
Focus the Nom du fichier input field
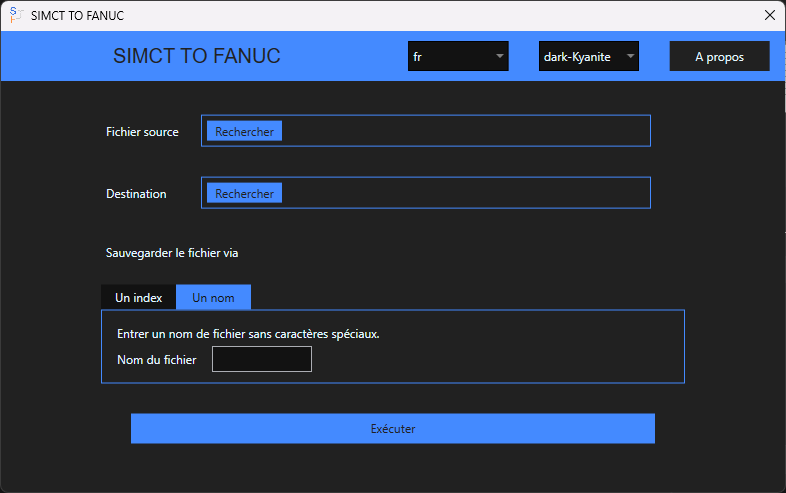(262, 359)
